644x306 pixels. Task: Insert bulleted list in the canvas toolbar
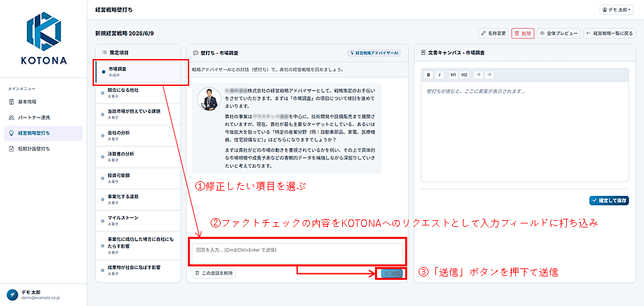[x=478, y=75]
